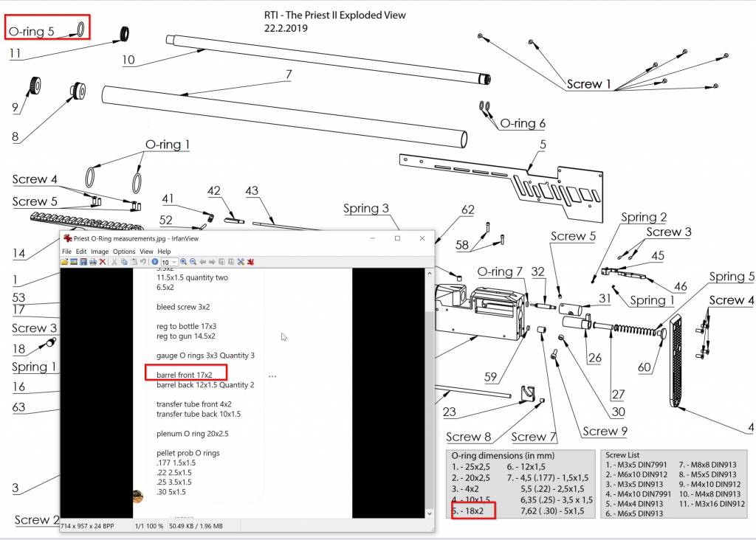Open the About IrfanView red cat icon

tap(251, 262)
